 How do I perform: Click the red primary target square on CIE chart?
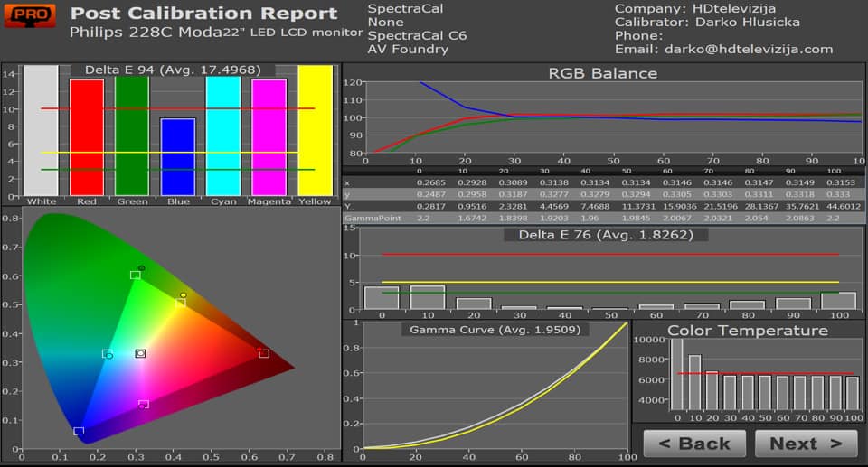click(264, 353)
